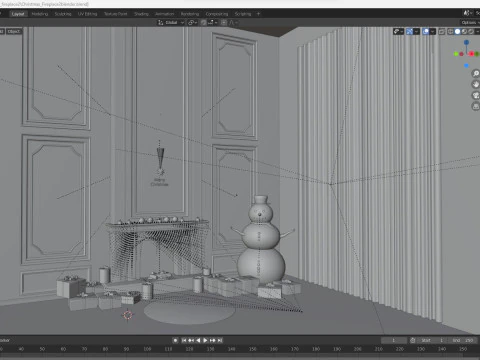Jump to the timeline start frame

coord(184,340)
